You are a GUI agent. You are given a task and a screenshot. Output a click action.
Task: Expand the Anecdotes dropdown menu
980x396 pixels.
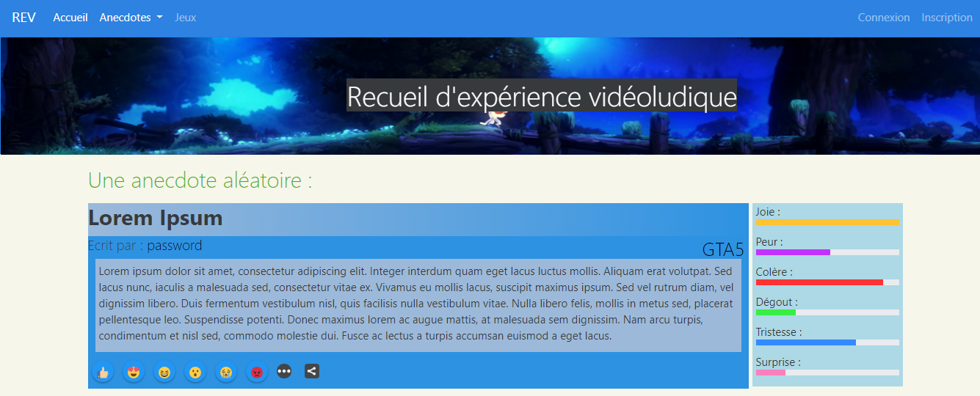click(x=131, y=18)
